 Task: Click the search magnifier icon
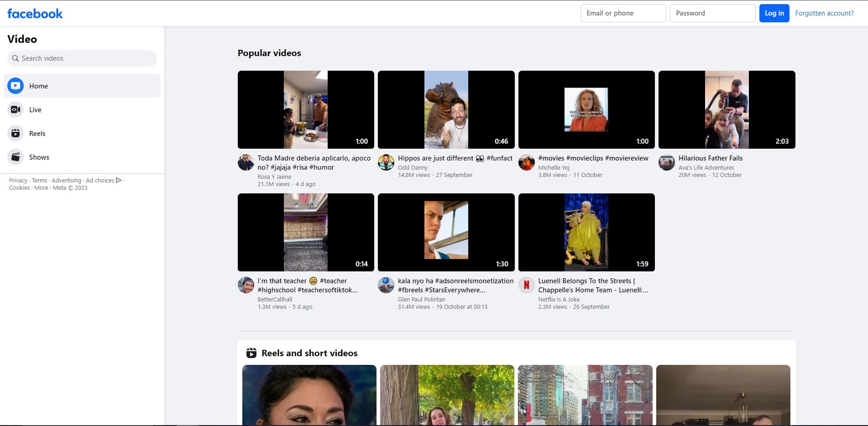click(16, 58)
